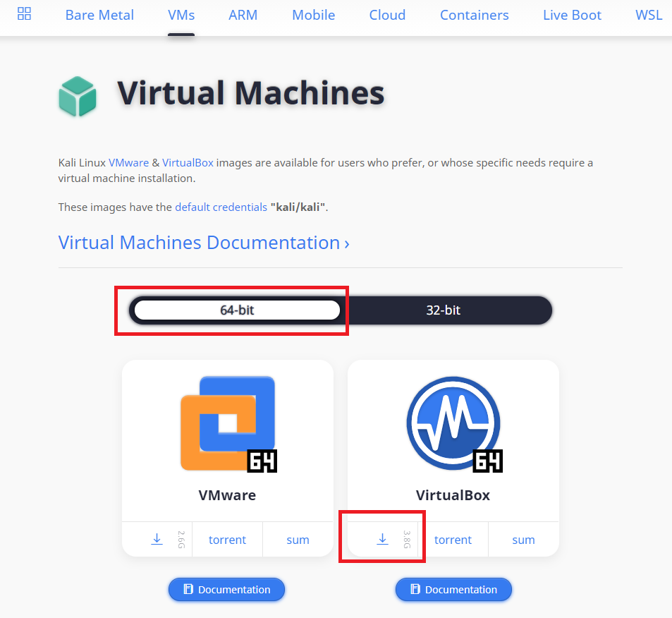Select the VMs tab
This screenshot has height=618, width=672.
click(x=181, y=15)
